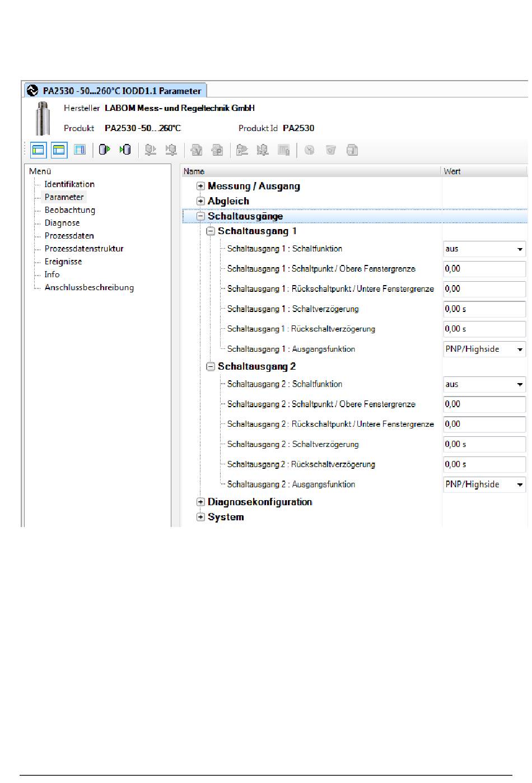
Task: Open Schaltausgang 1 Schaltfunktion dropdown
Action: [x=520, y=249]
